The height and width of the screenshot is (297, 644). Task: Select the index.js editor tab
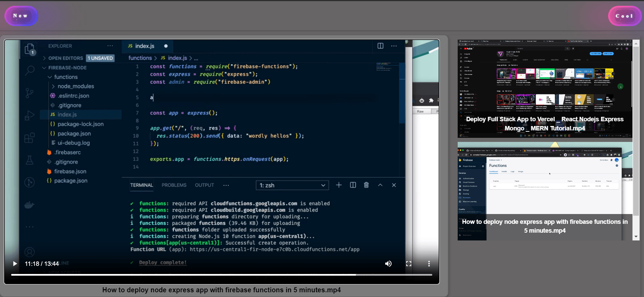pos(147,46)
